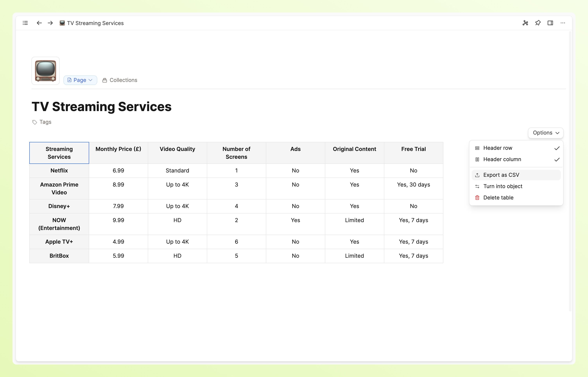Select the Netflix cell in the table
Screen dimensions: 588x377
click(x=59, y=171)
